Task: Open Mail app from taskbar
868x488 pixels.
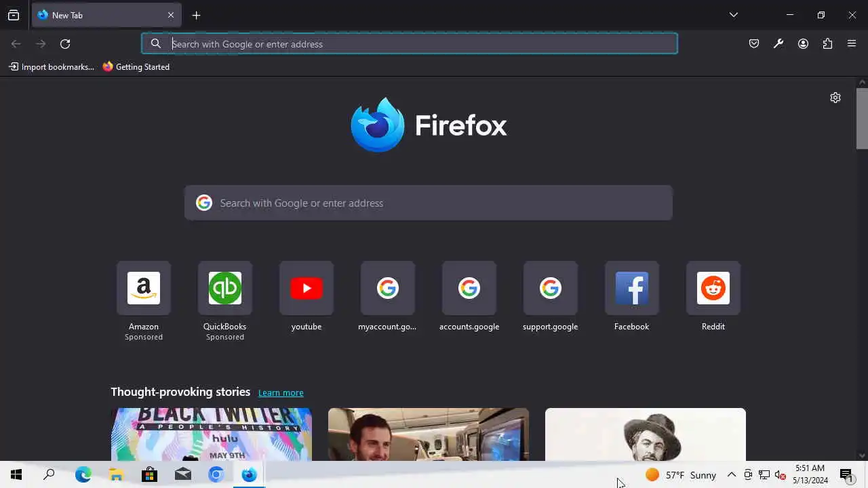Action: [182, 475]
